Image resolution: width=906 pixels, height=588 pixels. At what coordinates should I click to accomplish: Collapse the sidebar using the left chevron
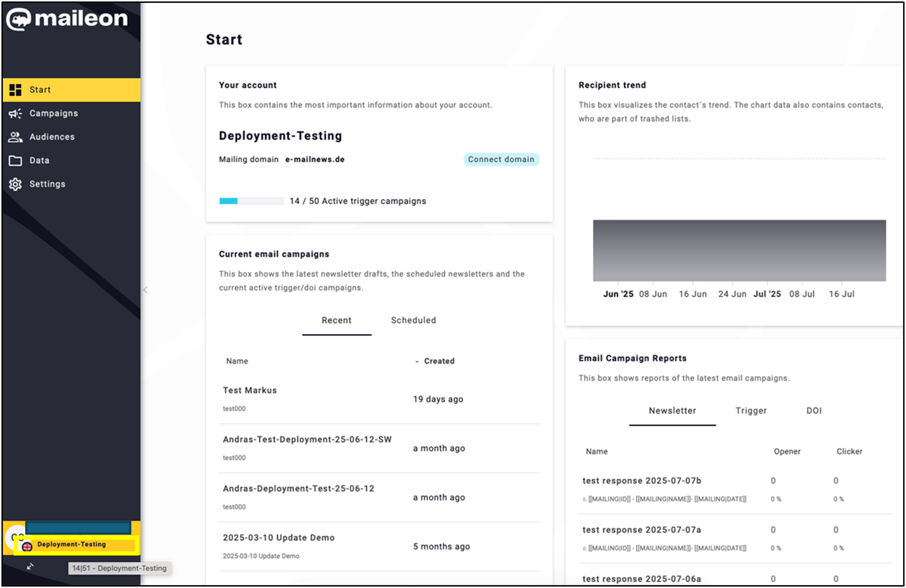[144, 289]
